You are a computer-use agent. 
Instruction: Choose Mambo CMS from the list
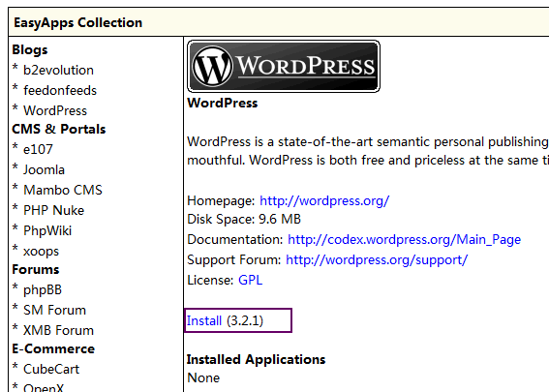coord(63,190)
